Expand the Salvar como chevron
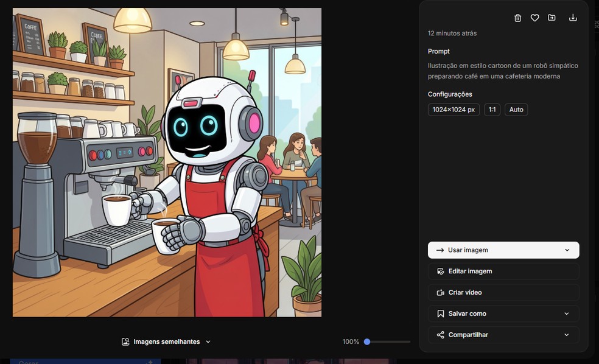599x364 pixels. (567, 313)
